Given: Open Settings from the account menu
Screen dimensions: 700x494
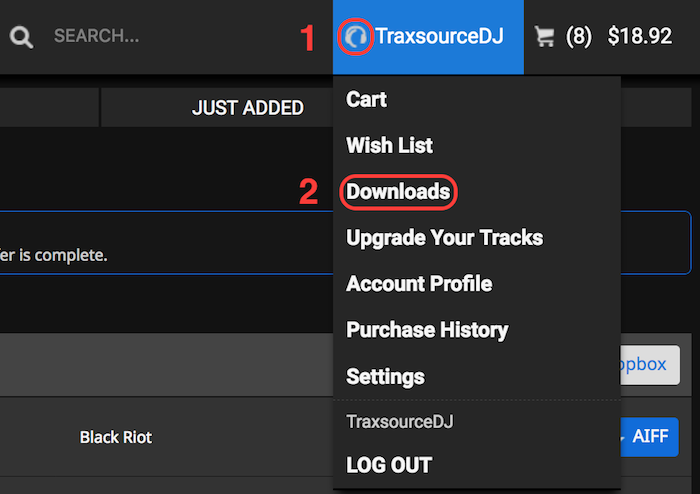Looking at the screenshot, I should click(385, 377).
